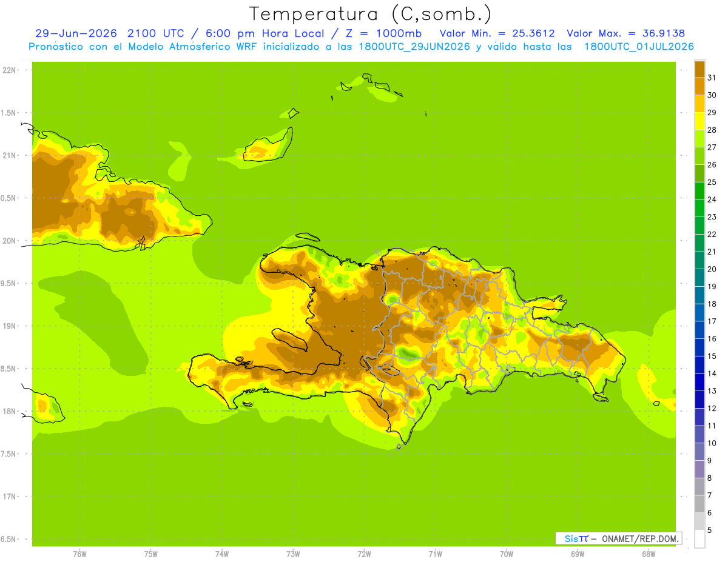Select the date text '29-Jun-2026'
Image resolution: width=728 pixels, height=562 pixels.
[76, 33]
